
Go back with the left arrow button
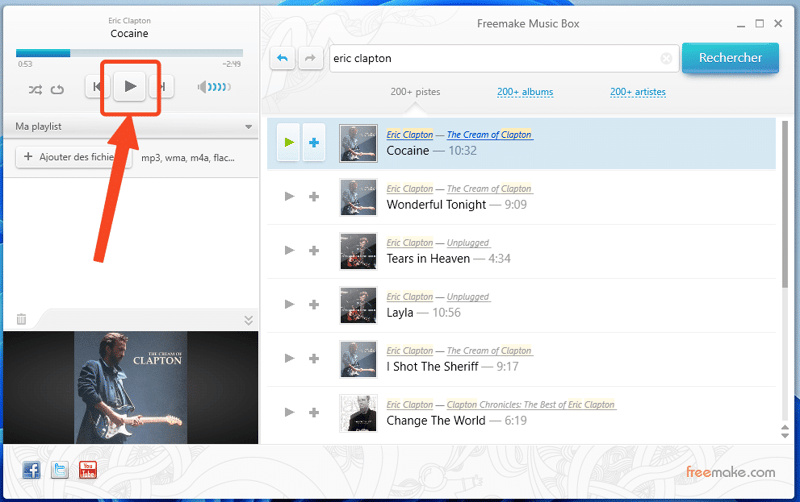tap(283, 59)
